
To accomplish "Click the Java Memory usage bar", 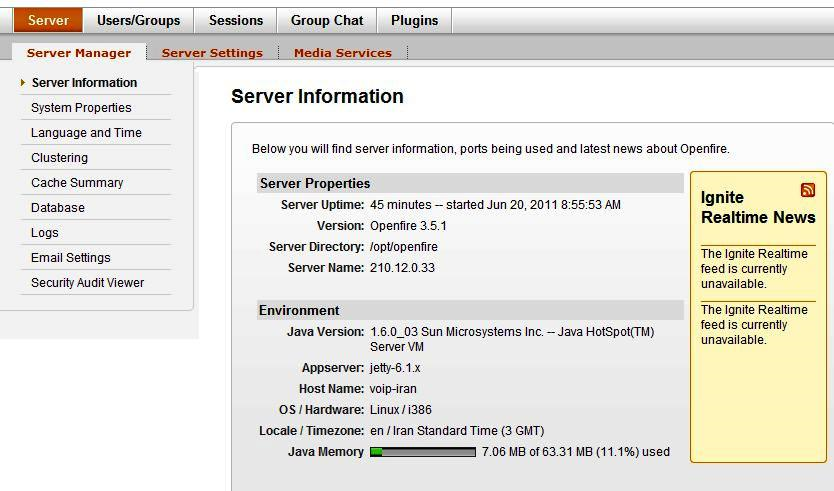I will point(423,452).
